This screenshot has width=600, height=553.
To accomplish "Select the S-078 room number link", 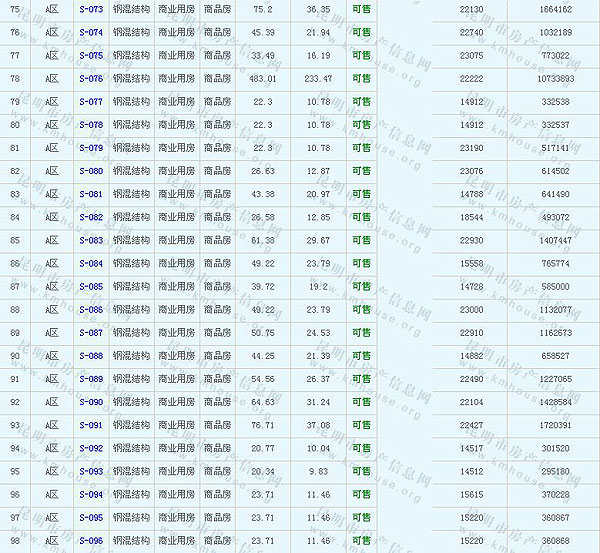I will click(x=90, y=125).
